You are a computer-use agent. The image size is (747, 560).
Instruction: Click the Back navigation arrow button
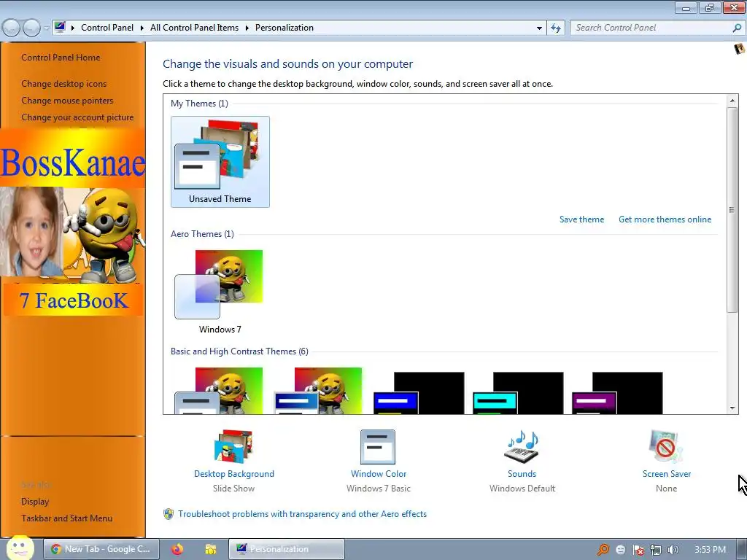[x=12, y=28]
